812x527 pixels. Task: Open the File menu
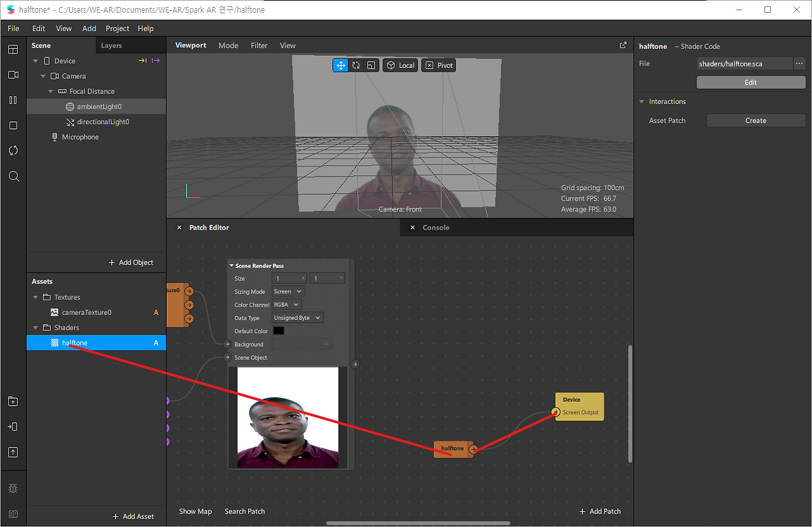coord(13,29)
